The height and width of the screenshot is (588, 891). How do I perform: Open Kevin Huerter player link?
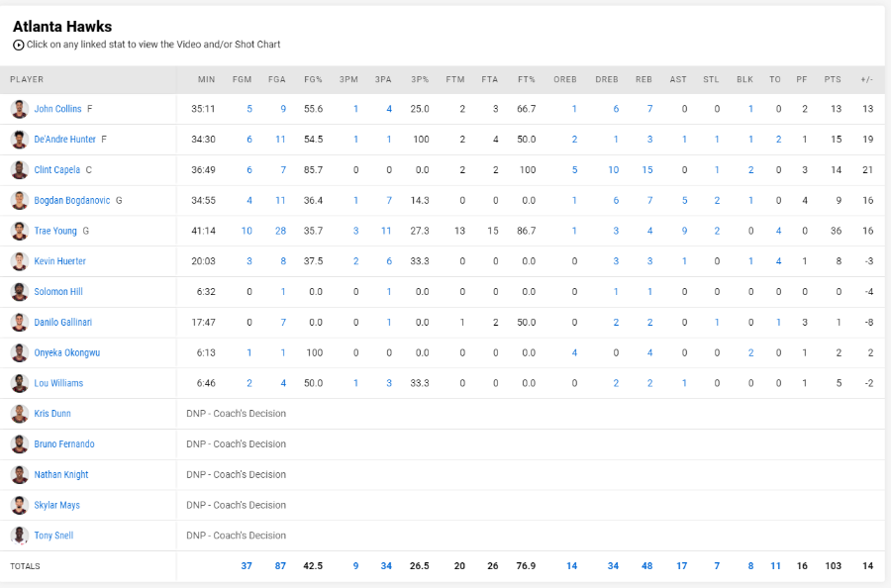pyautogui.click(x=59, y=261)
